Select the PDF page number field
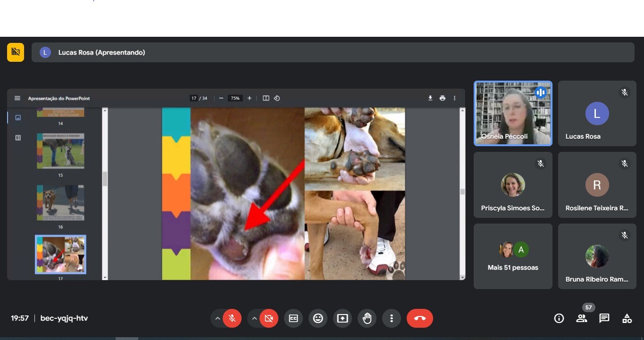Image resolution: width=644 pixels, height=340 pixels. coord(194,98)
